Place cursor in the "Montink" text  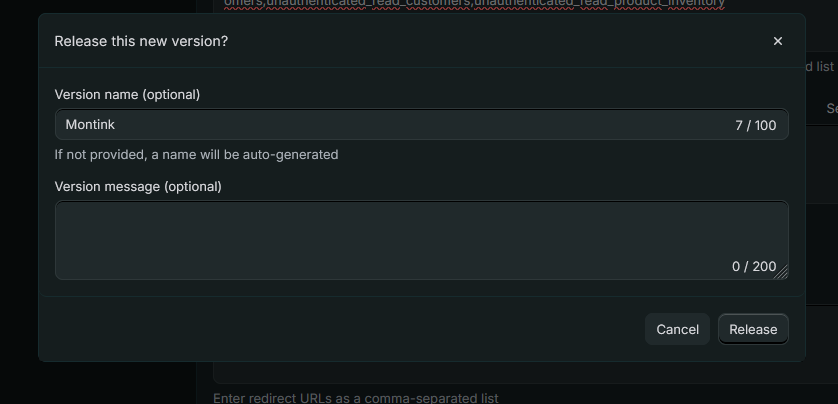point(90,125)
